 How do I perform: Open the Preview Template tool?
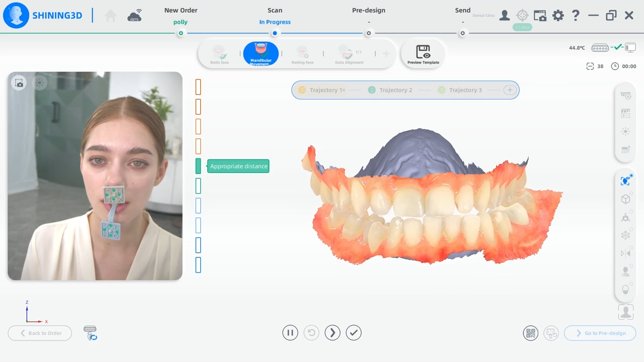[423, 54]
